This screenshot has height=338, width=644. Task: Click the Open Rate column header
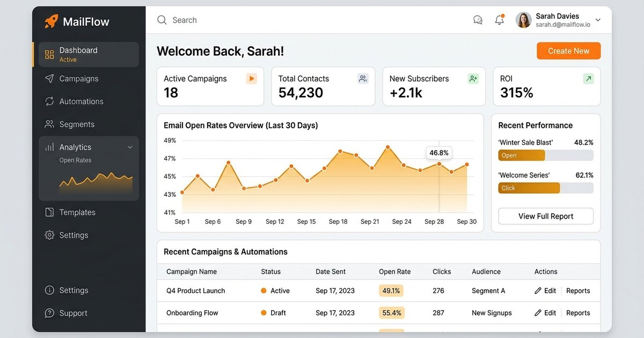[395, 271]
